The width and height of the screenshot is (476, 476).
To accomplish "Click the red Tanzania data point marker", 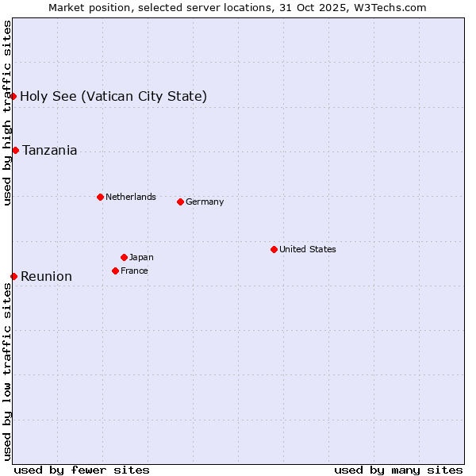I will (15, 150).
